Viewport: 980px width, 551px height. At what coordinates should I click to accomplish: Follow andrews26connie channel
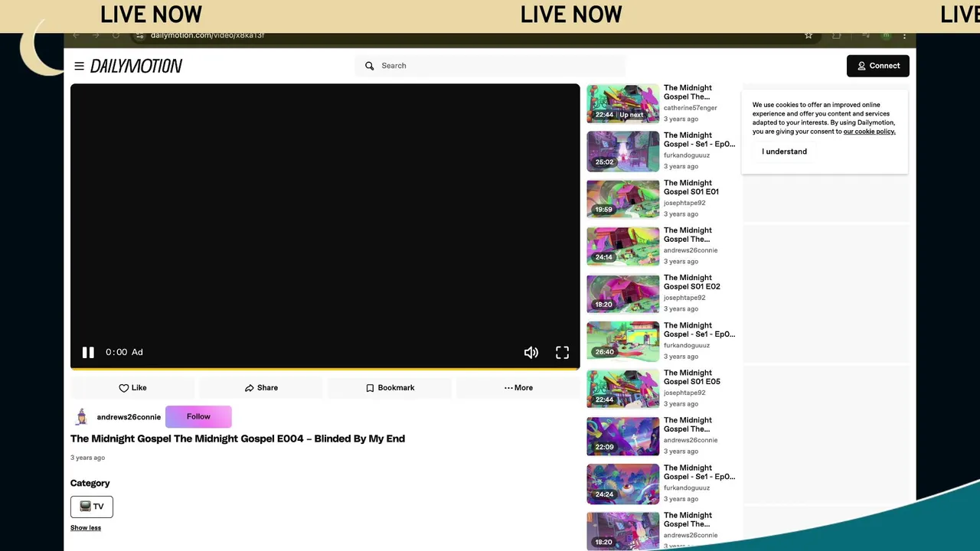click(198, 416)
